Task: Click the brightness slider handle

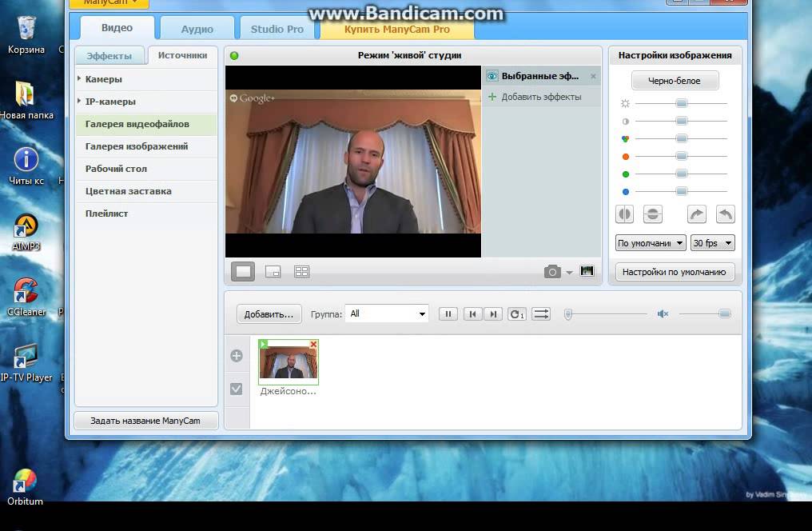Action: coord(682,104)
